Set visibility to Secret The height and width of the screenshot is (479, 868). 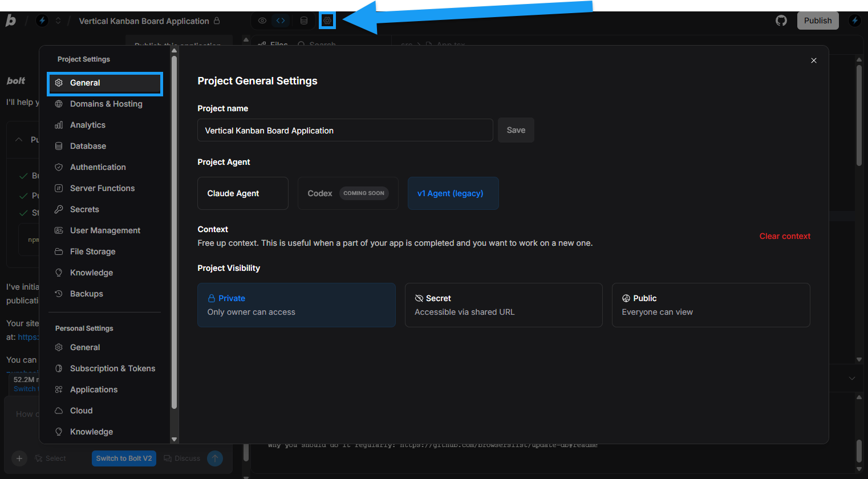(504, 305)
